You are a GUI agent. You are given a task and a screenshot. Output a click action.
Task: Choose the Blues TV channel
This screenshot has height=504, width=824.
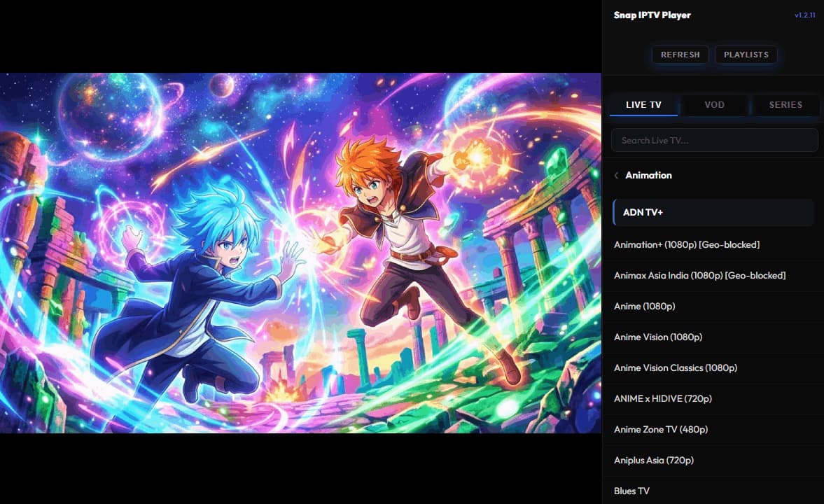click(x=631, y=491)
